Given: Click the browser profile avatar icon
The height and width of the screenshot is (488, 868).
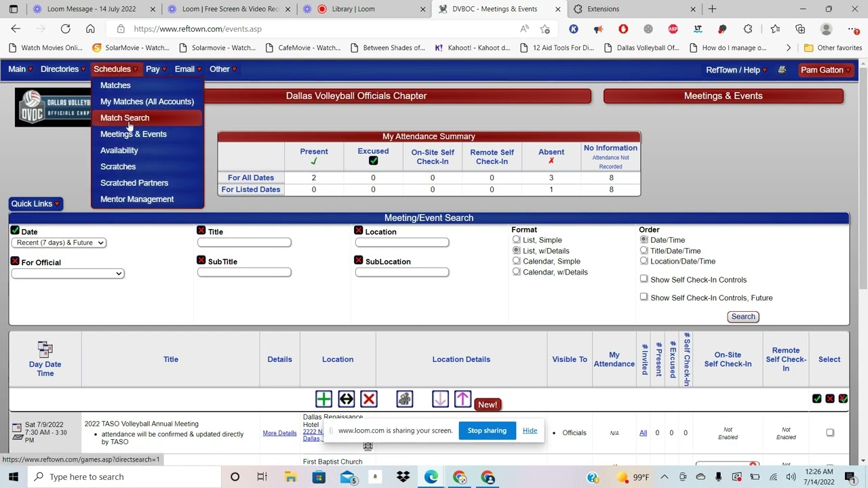Looking at the screenshot, I should tap(826, 29).
